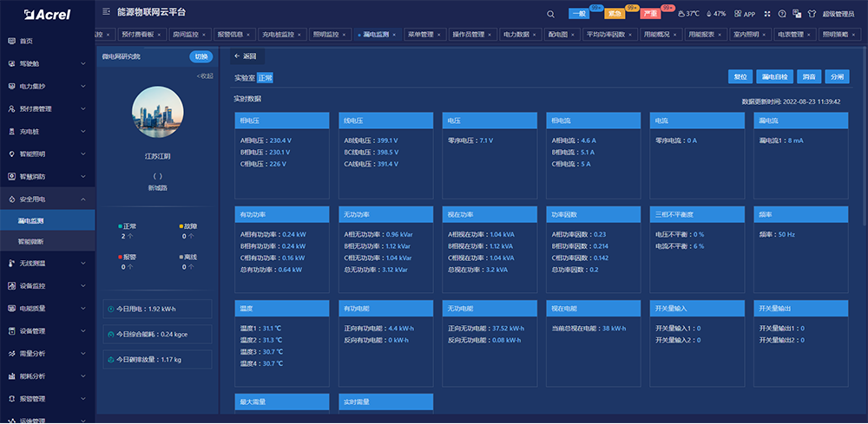
Task: Click the 首页 home icon in sidebar
Action: tap(10, 42)
